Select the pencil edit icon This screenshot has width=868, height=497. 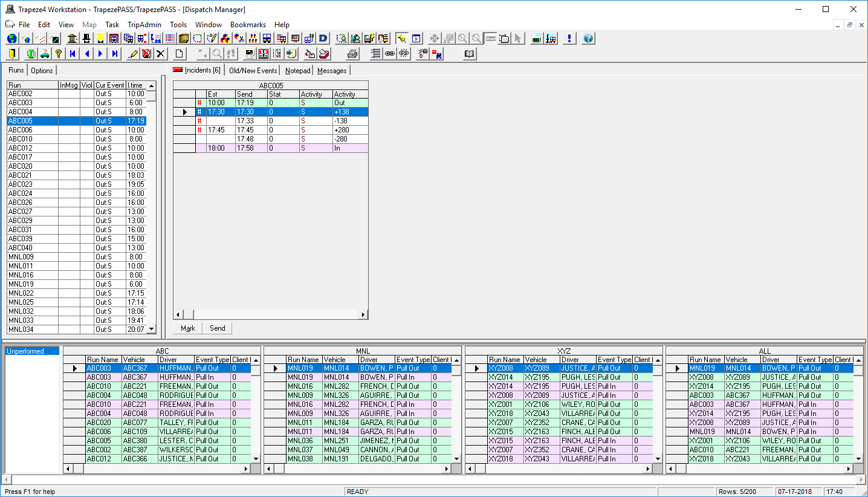click(132, 53)
